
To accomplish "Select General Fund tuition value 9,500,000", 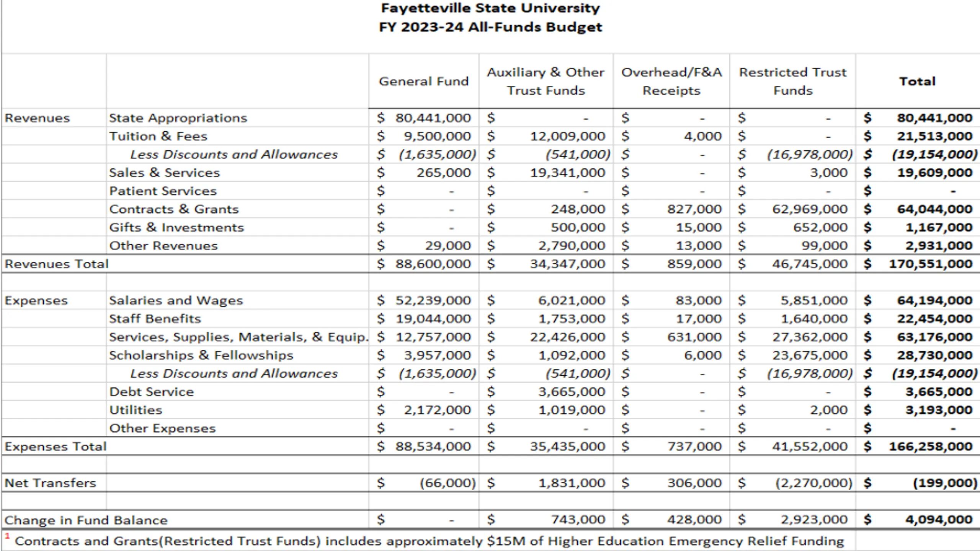I will (x=437, y=136).
